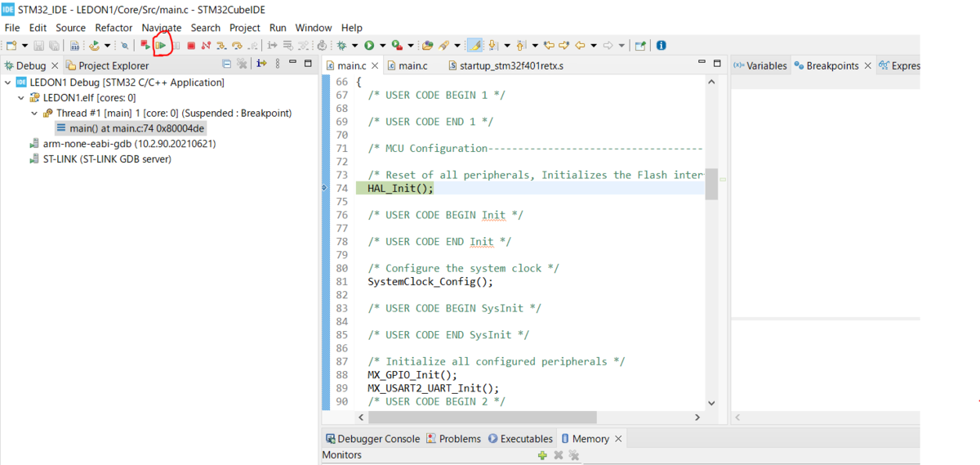Viewport: 980px width, 465px height.
Task: Open the Previous Annotation dropdown arrow
Action: coord(535,45)
